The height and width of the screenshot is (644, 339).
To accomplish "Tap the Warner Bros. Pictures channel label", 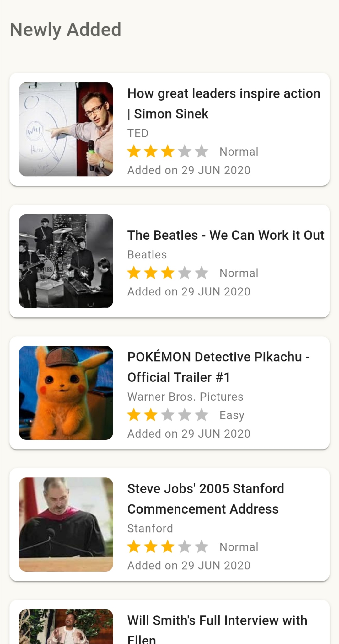I will pyautogui.click(x=185, y=397).
